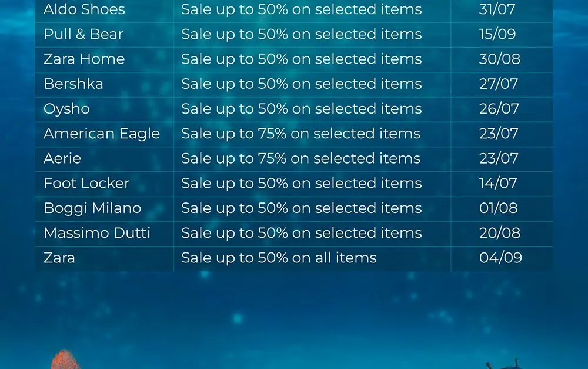Select the American Eagle brand name
Screen dimensions: 588x369
(x=102, y=134)
